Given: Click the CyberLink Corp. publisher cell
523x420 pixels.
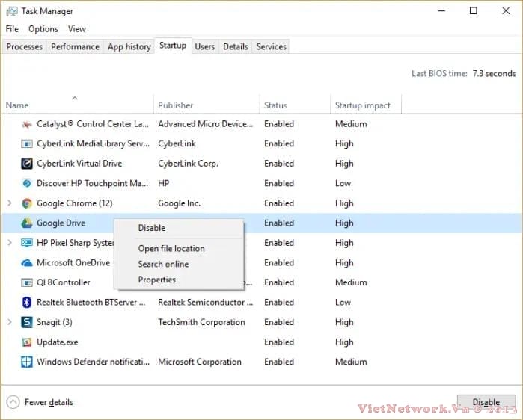Looking at the screenshot, I should pyautogui.click(x=188, y=164).
